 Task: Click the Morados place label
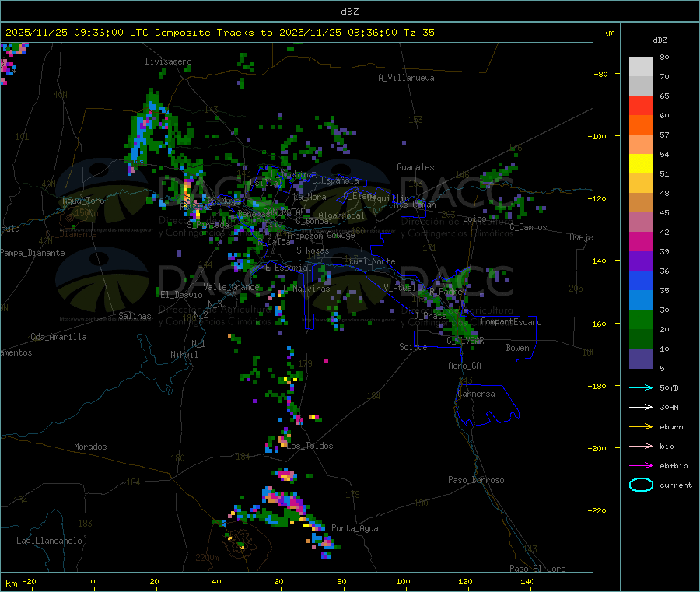click(x=90, y=447)
